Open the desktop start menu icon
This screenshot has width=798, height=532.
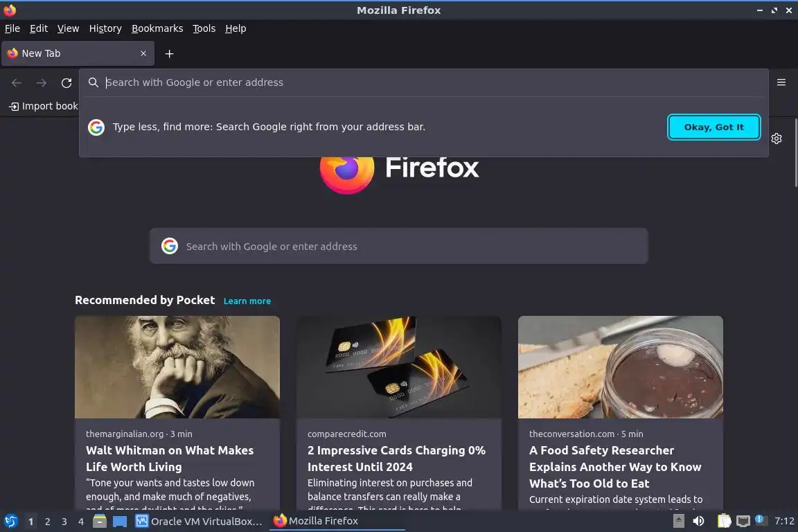(x=10, y=522)
